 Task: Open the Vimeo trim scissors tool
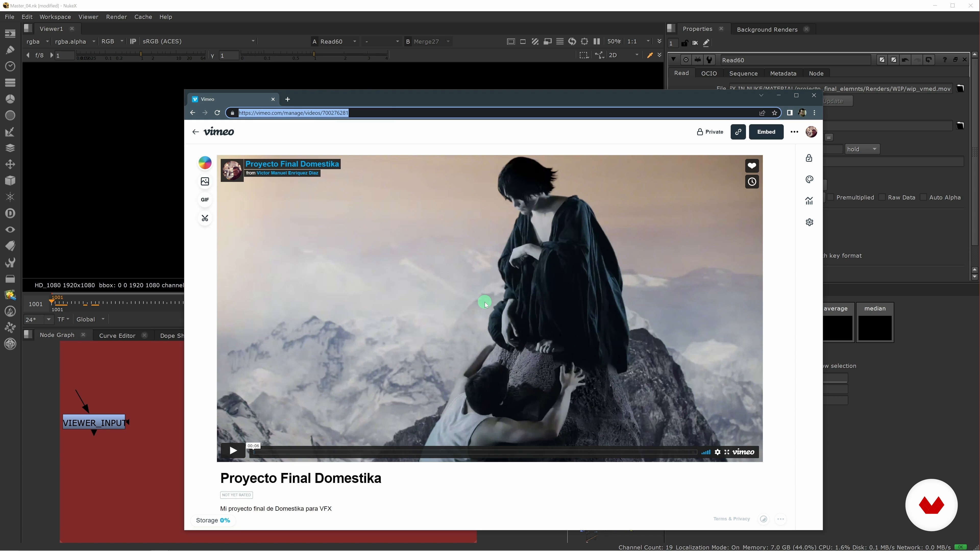tap(205, 218)
